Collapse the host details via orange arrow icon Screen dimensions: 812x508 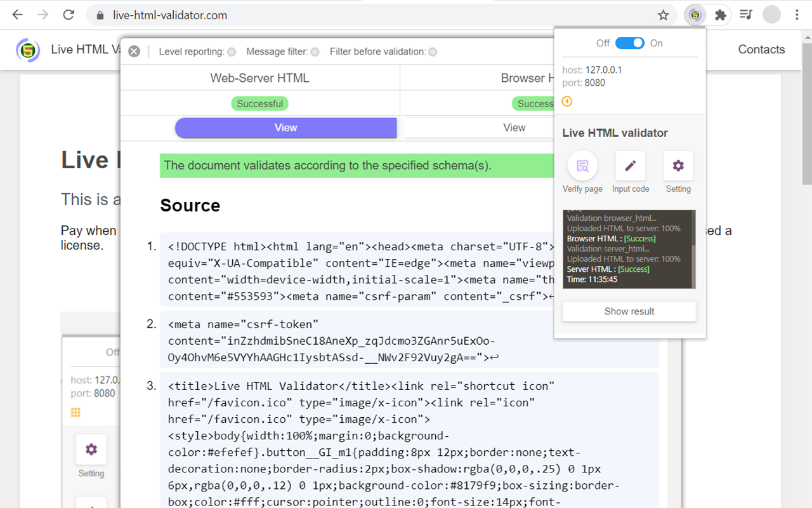[567, 102]
